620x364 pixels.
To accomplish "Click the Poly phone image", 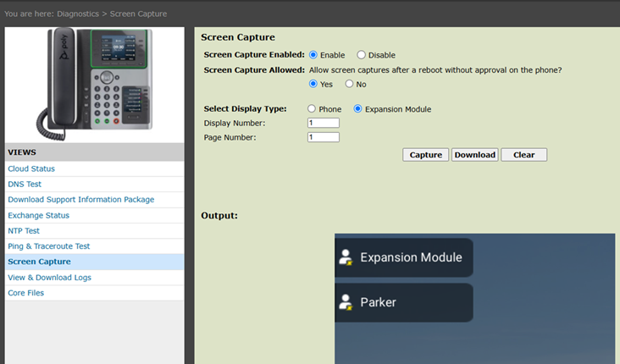I will pos(95,84).
